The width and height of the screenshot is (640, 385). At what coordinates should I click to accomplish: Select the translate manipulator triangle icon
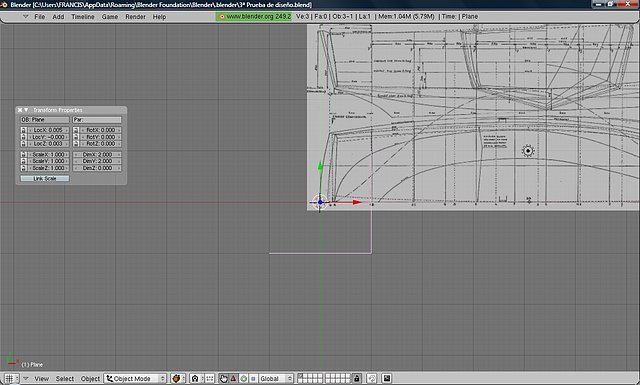pyautogui.click(x=233, y=378)
